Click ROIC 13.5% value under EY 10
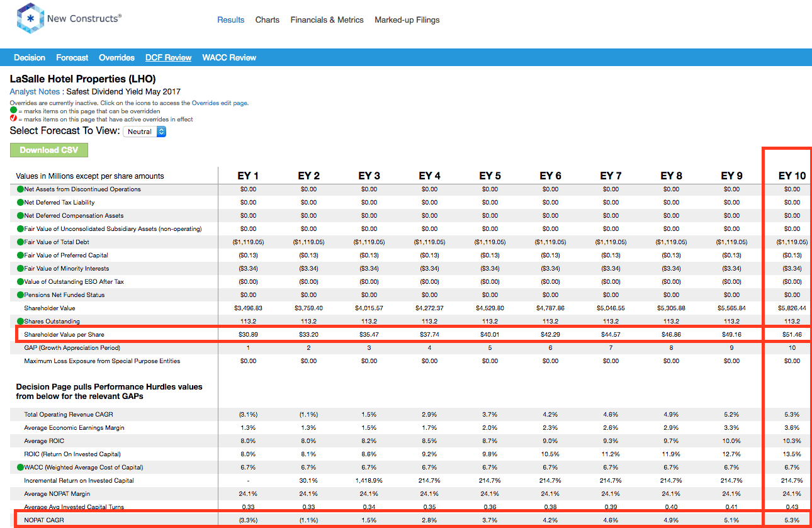Screen dimensions: 812x528 (792, 454)
